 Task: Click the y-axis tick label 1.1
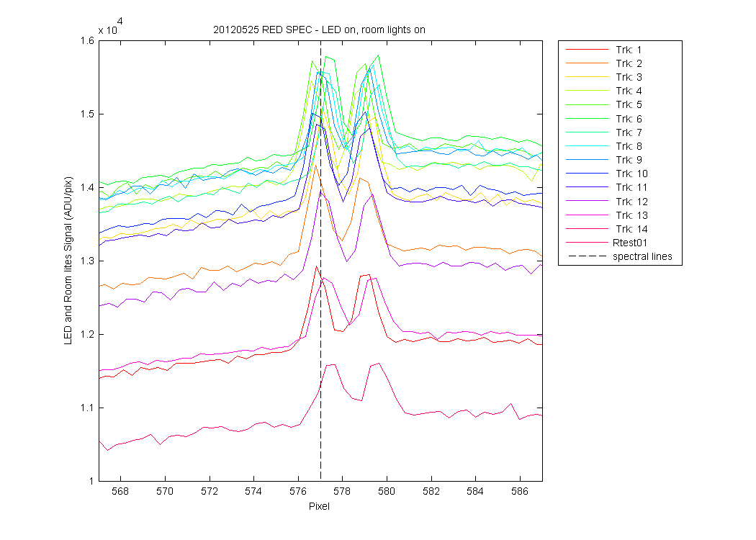(x=87, y=408)
